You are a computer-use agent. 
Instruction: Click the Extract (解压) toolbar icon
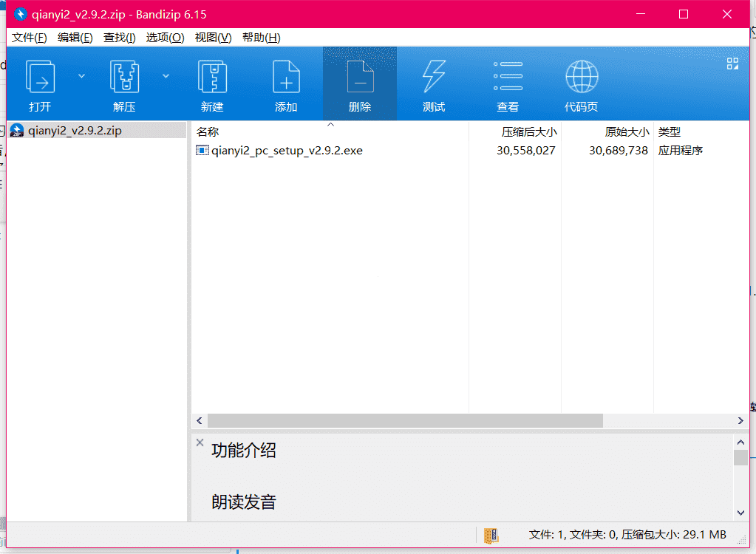tap(124, 77)
